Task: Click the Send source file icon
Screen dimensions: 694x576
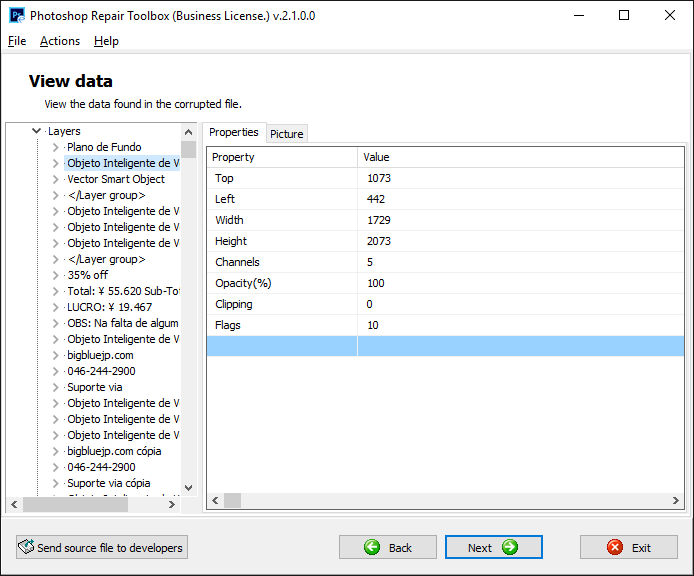Action: tap(26, 547)
